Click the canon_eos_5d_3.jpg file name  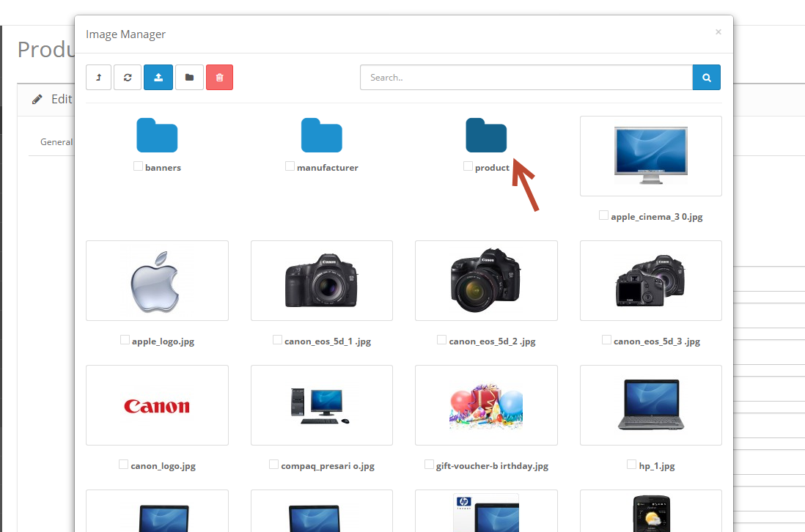coord(657,341)
